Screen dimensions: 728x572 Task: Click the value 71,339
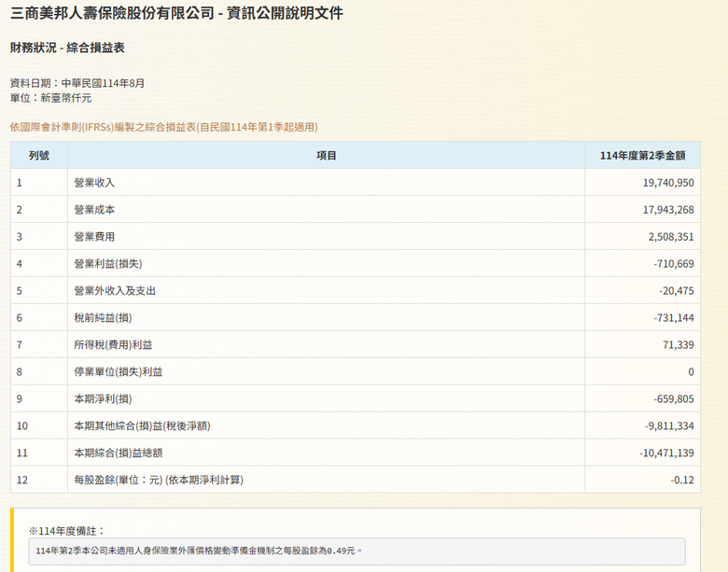tap(679, 344)
